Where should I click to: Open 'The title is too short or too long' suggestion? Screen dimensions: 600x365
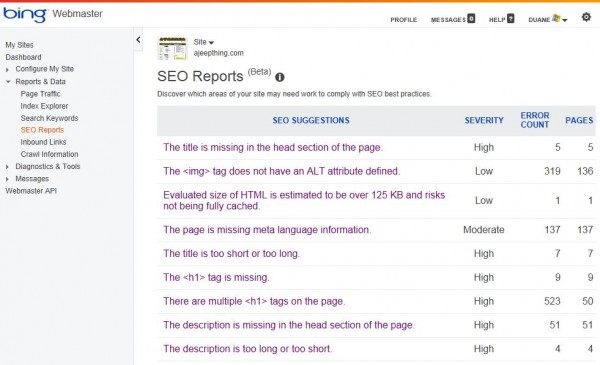[x=231, y=253]
